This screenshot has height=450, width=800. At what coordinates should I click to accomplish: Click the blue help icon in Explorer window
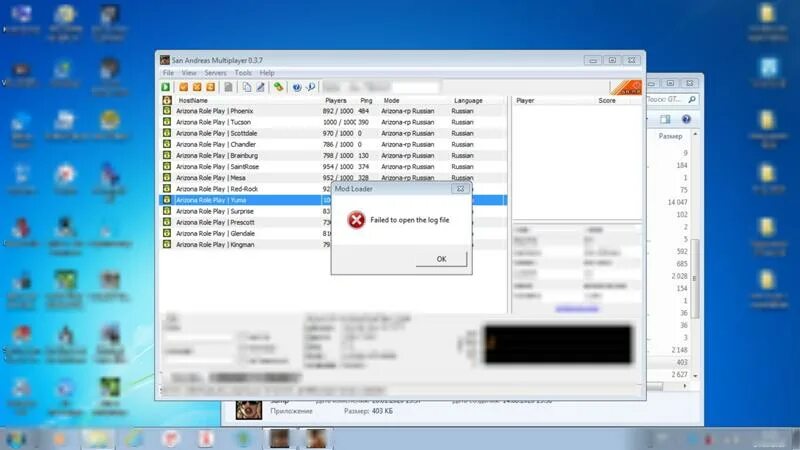[x=686, y=119]
